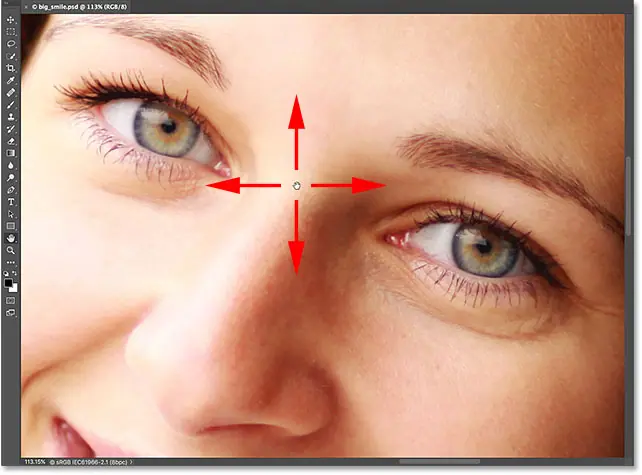Select the Dodge tool
Image resolution: width=642 pixels, height=475 pixels.
[x=11, y=178]
